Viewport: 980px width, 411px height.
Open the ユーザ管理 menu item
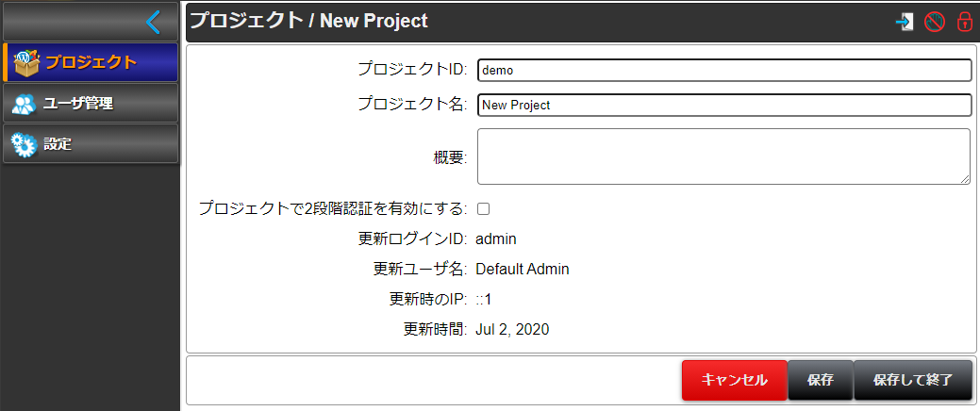(90, 103)
